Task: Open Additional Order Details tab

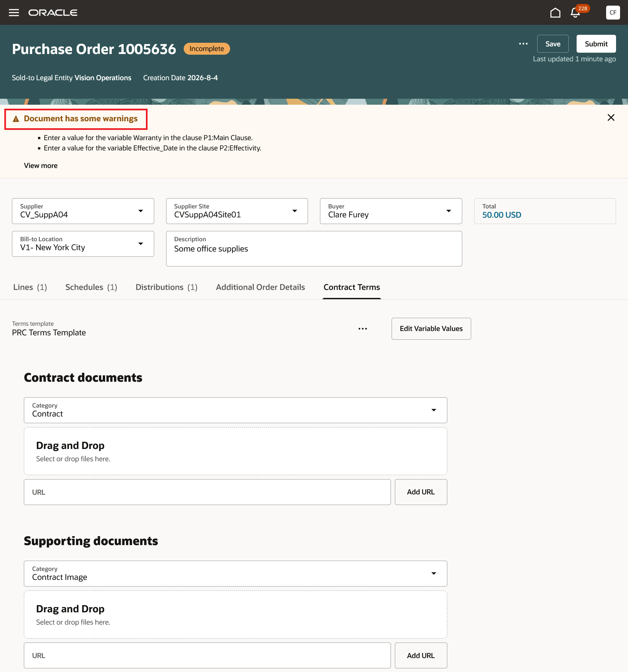Action: 260,287
